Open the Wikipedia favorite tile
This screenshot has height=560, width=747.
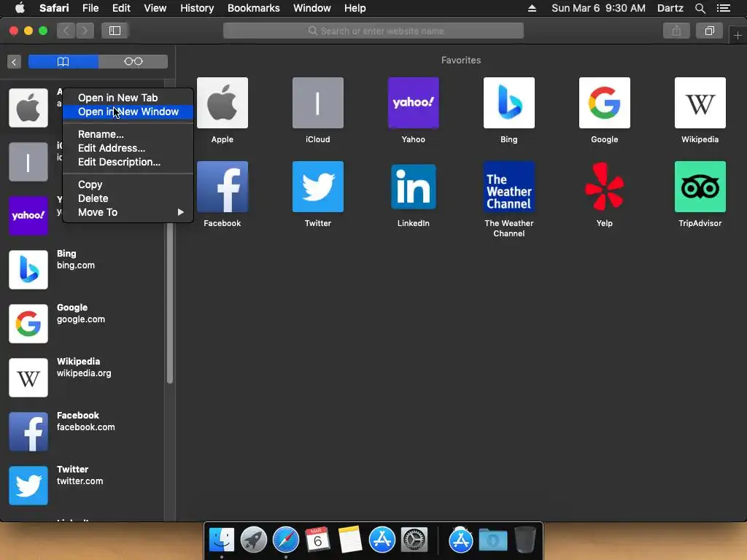click(700, 103)
